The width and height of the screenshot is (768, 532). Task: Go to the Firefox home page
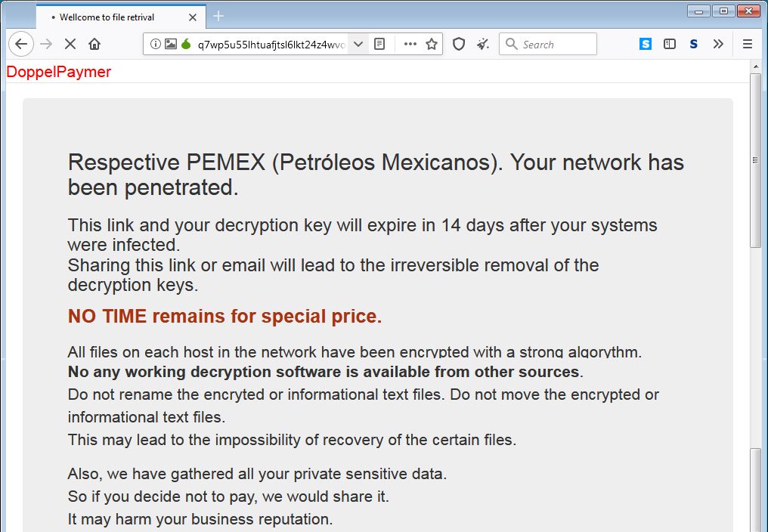[x=94, y=44]
